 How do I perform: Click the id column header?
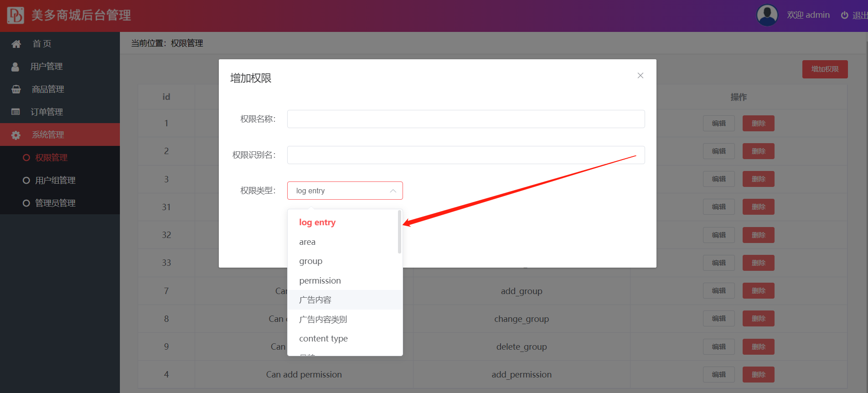click(x=166, y=97)
